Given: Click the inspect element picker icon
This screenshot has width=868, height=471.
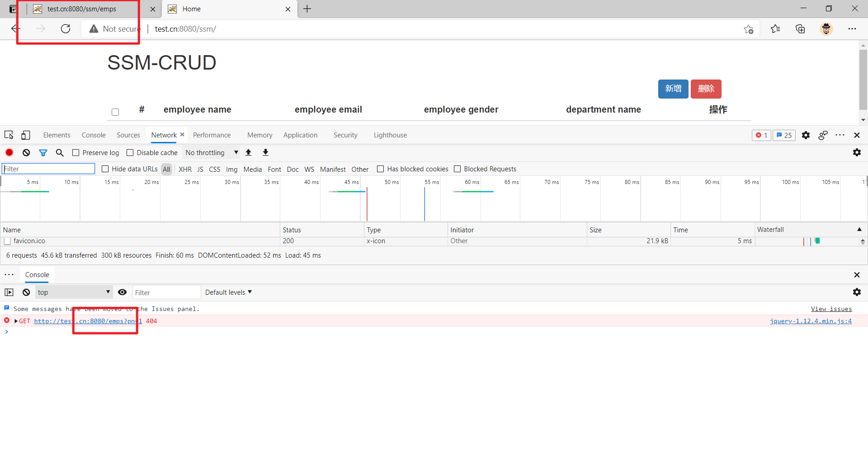Looking at the screenshot, I should point(9,135).
